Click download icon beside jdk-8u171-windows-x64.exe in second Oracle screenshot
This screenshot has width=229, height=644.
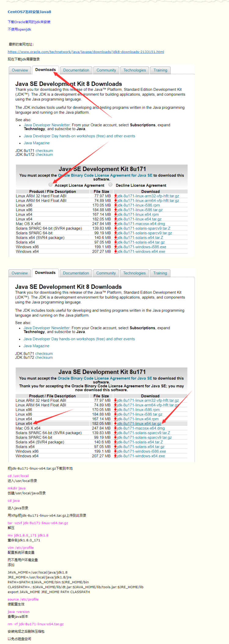115,456
